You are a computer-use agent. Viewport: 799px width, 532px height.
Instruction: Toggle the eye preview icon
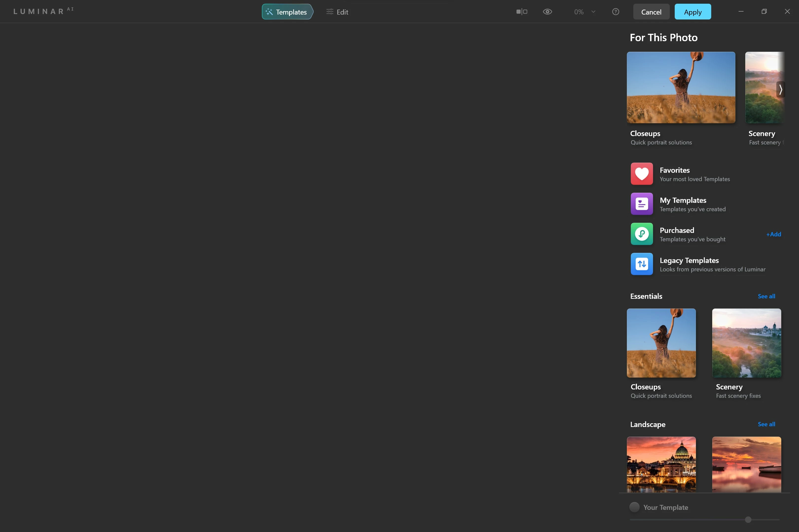[x=547, y=12]
